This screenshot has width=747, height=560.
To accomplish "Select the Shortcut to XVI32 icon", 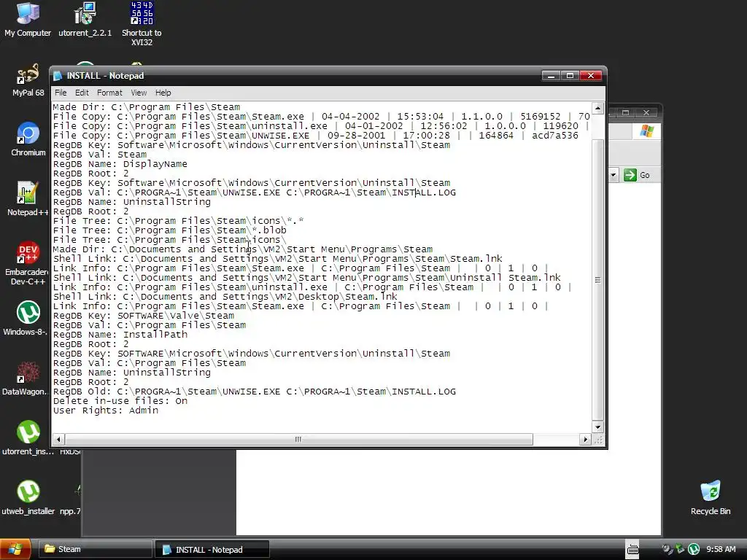I will 142,23.
